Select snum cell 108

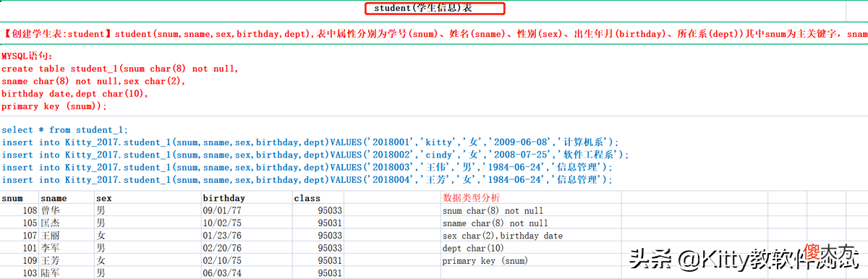point(20,210)
